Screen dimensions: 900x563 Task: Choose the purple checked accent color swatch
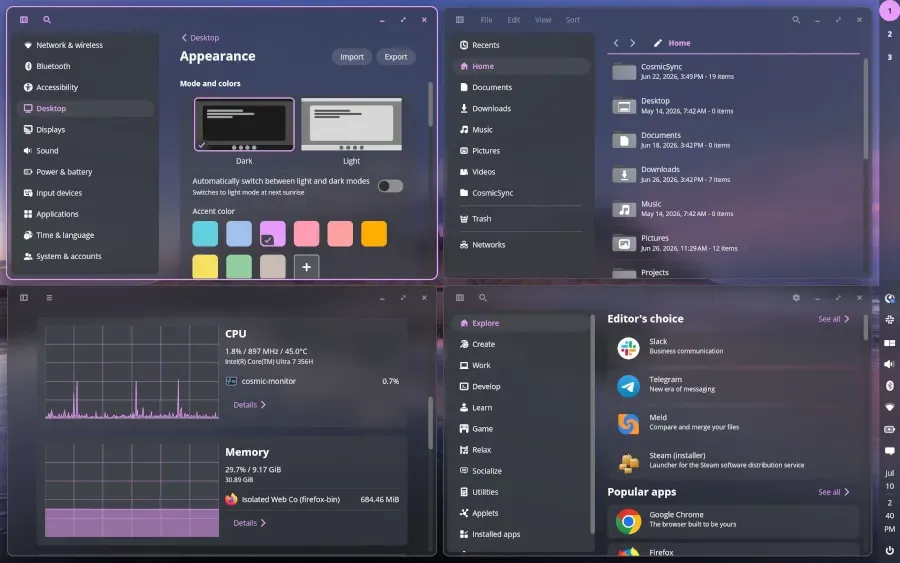(x=273, y=234)
